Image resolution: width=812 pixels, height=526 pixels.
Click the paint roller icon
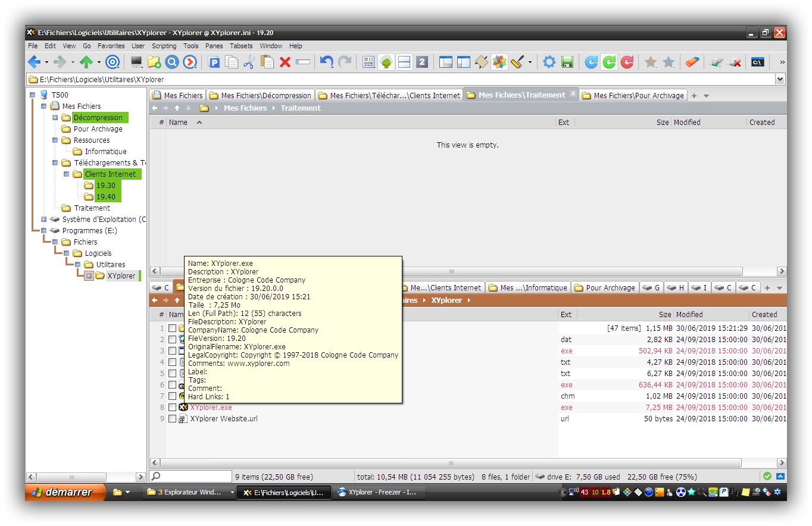(x=517, y=61)
